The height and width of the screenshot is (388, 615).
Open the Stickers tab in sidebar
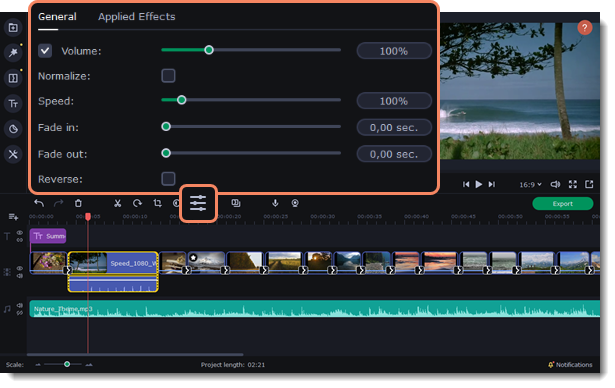13,129
